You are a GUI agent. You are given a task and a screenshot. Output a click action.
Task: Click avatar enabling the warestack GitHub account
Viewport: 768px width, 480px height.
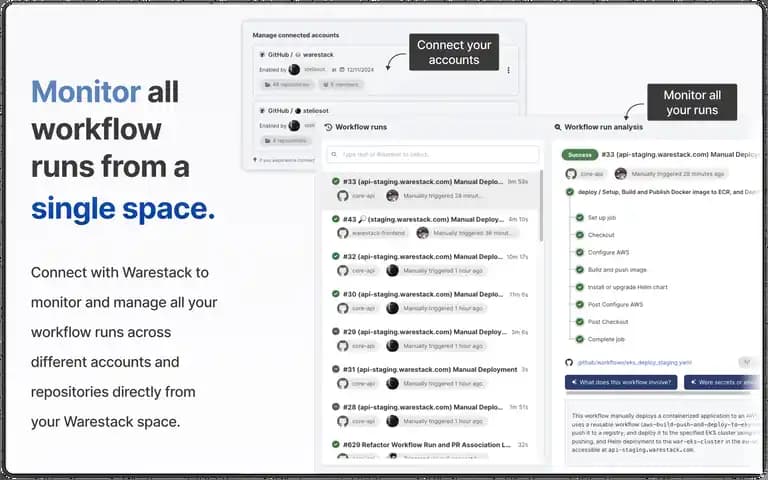pyautogui.click(x=294, y=70)
